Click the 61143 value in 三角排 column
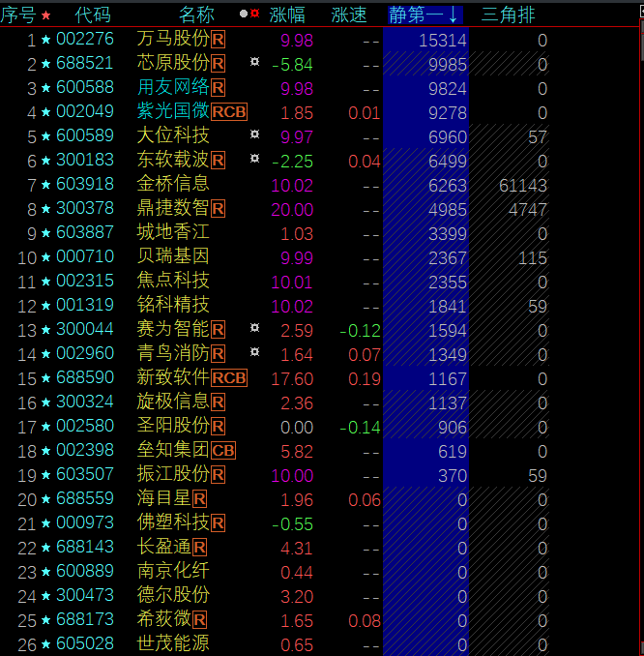Screen dimensions: 644x656 tap(523, 186)
